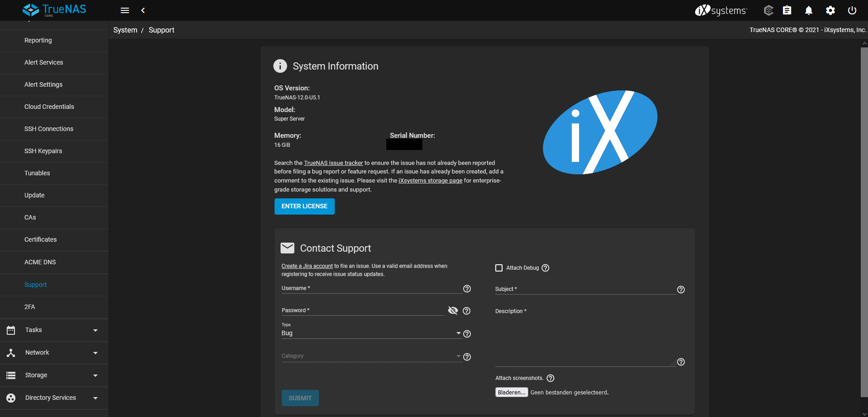Open the Type dropdown showing Bug
The height and width of the screenshot is (417, 868).
coord(371,333)
